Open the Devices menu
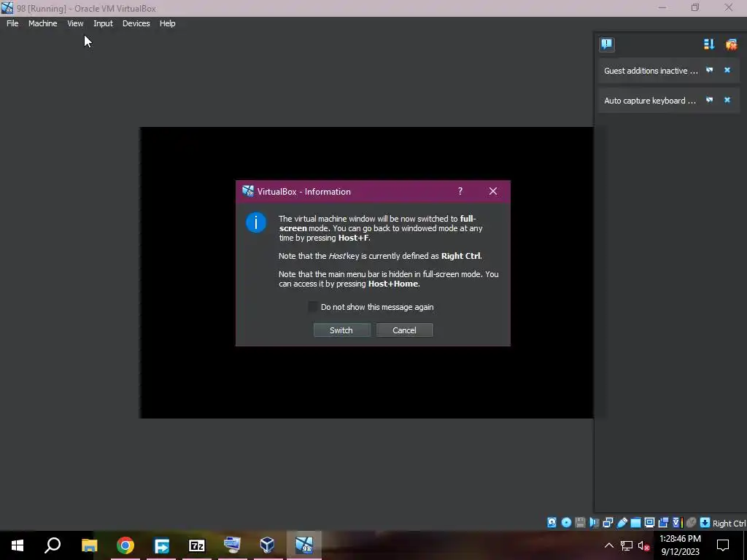The image size is (747, 560). [x=136, y=23]
